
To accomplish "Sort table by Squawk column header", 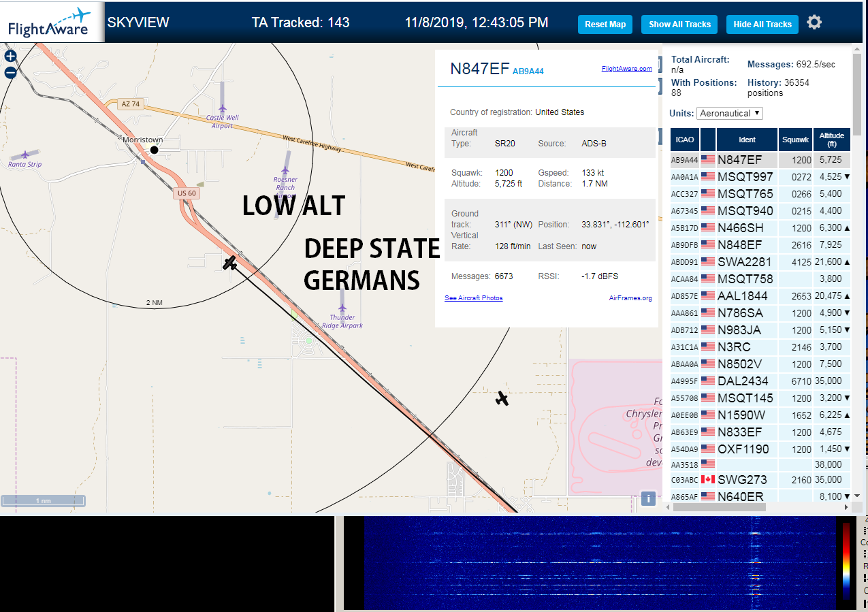I will [796, 140].
